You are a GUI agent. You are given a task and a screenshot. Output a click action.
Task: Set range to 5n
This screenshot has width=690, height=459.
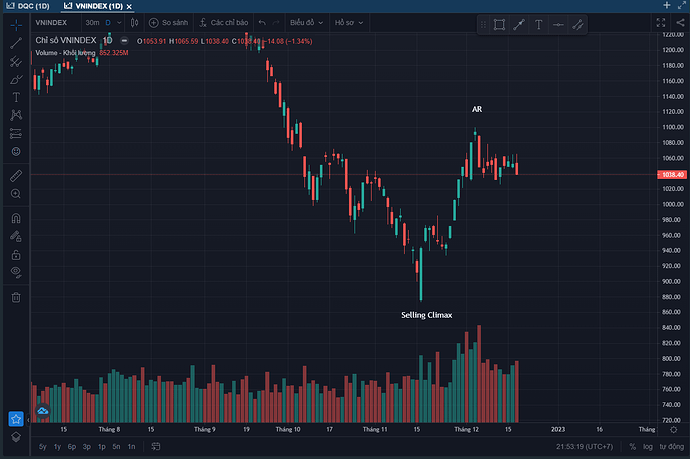(x=116, y=447)
